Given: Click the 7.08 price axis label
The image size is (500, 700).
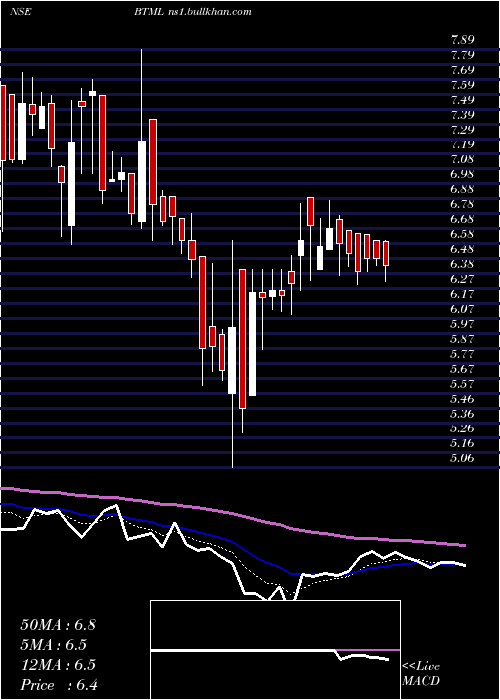Looking at the screenshot, I should [x=463, y=159].
